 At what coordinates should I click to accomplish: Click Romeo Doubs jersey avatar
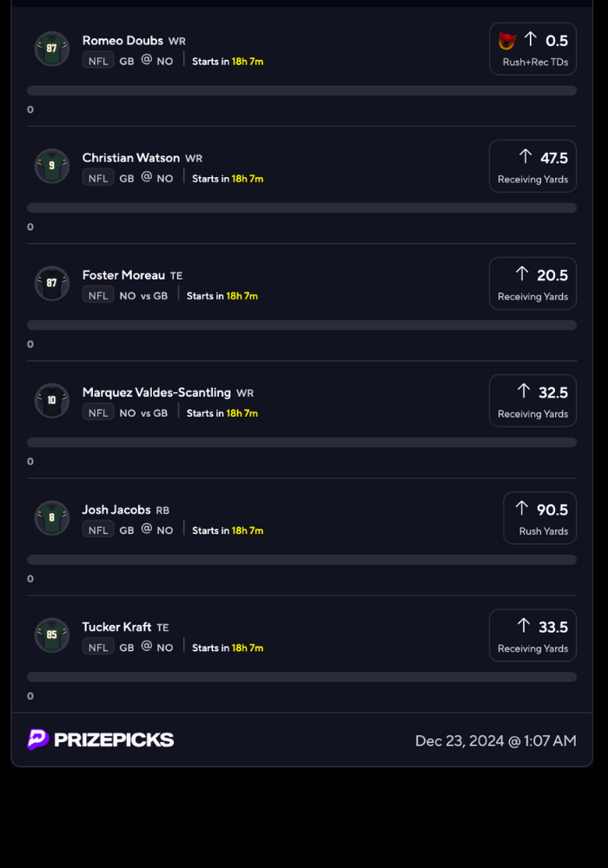[52, 49]
